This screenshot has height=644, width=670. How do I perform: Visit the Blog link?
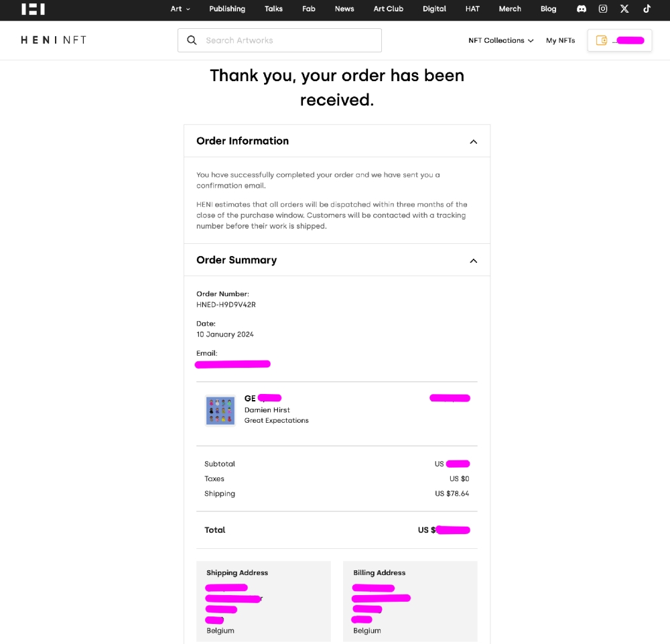pyautogui.click(x=548, y=9)
